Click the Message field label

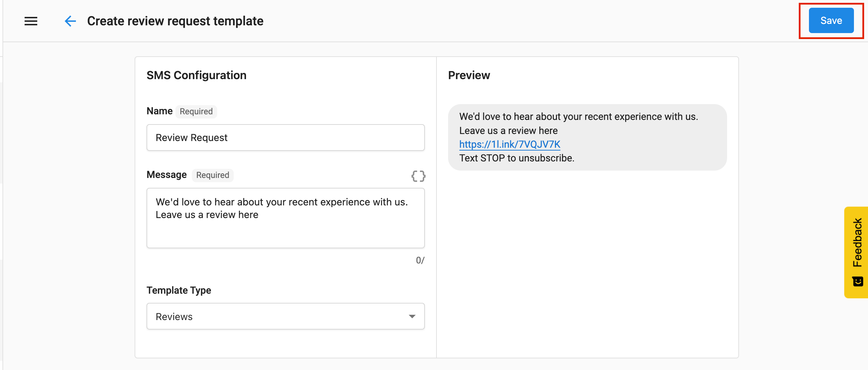click(167, 175)
